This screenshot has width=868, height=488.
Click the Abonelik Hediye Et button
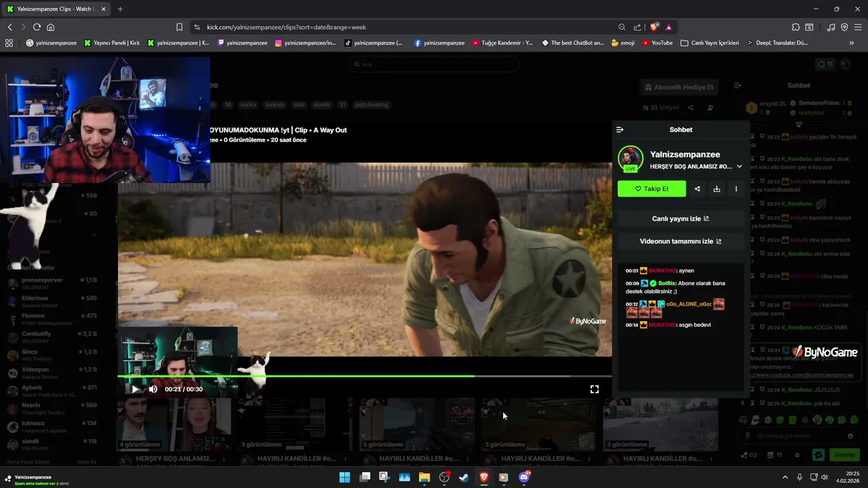point(679,87)
